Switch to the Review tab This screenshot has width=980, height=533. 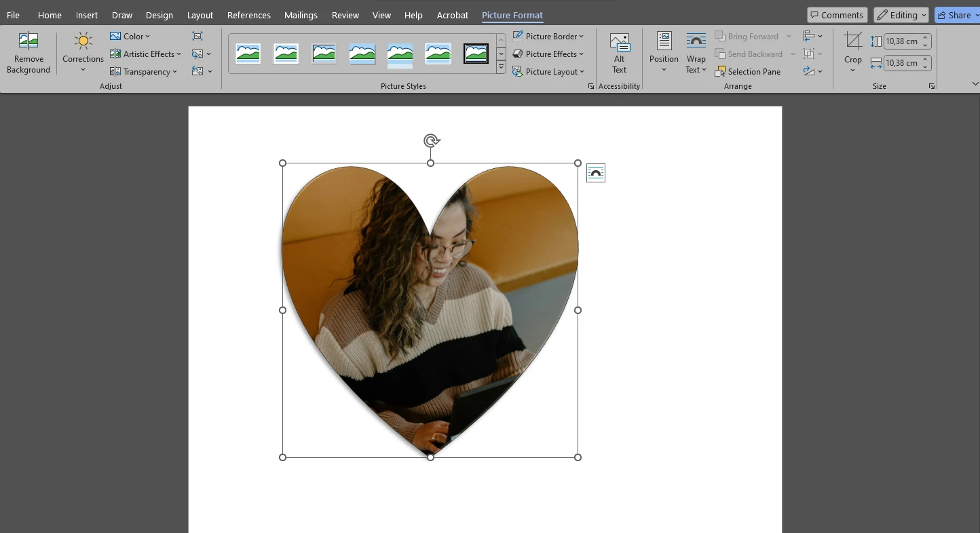pyautogui.click(x=345, y=15)
